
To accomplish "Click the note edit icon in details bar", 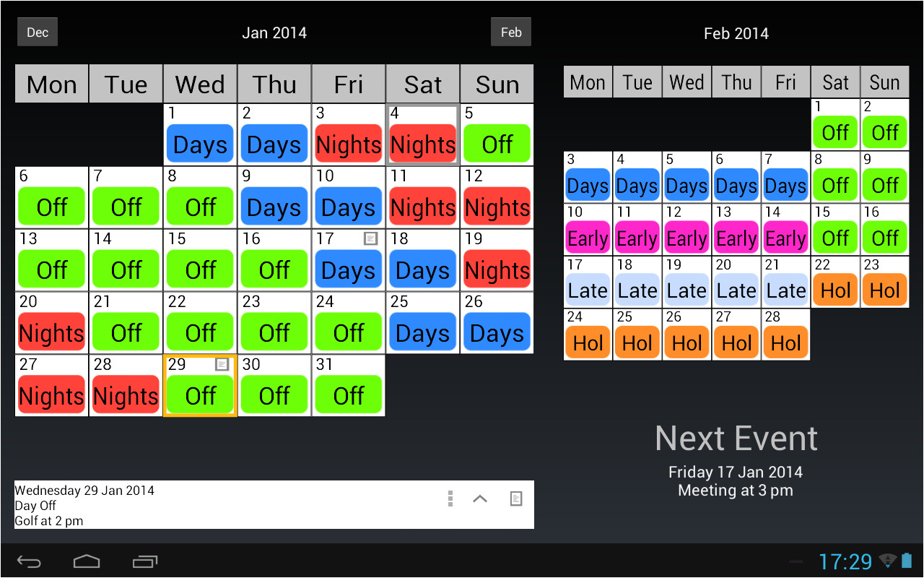I will 515,499.
